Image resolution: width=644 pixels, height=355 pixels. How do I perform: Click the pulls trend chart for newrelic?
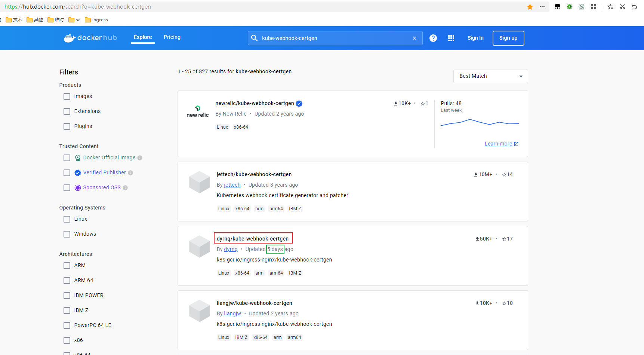tap(480, 122)
